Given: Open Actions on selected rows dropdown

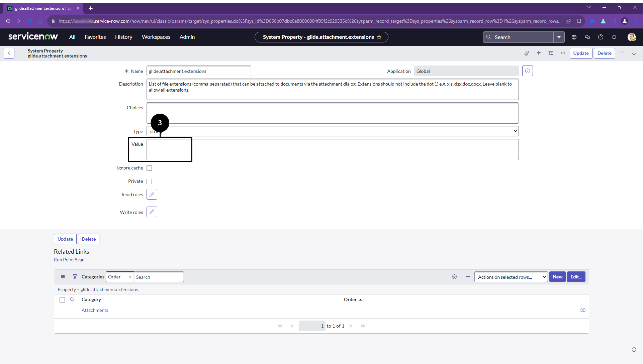Looking at the screenshot, I should 511,277.
